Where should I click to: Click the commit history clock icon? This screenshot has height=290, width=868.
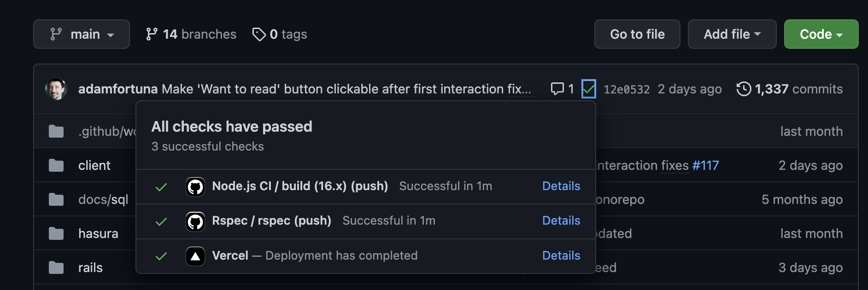[743, 89]
